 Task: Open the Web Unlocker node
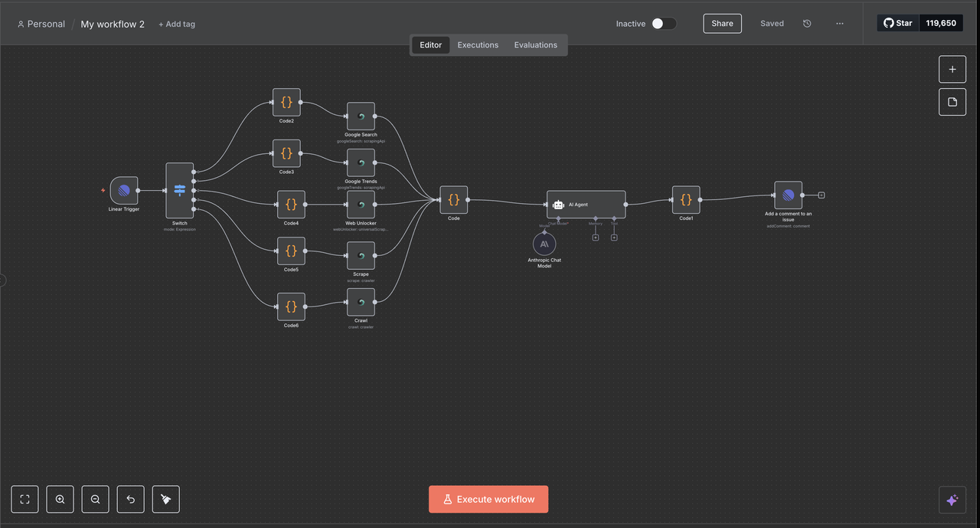coord(361,205)
